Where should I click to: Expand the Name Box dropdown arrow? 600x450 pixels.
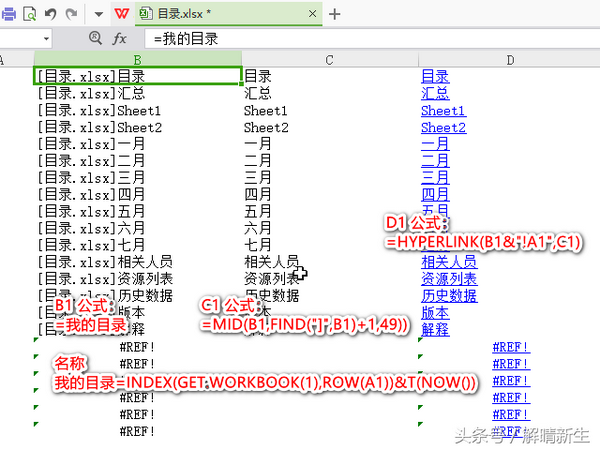coord(46,38)
